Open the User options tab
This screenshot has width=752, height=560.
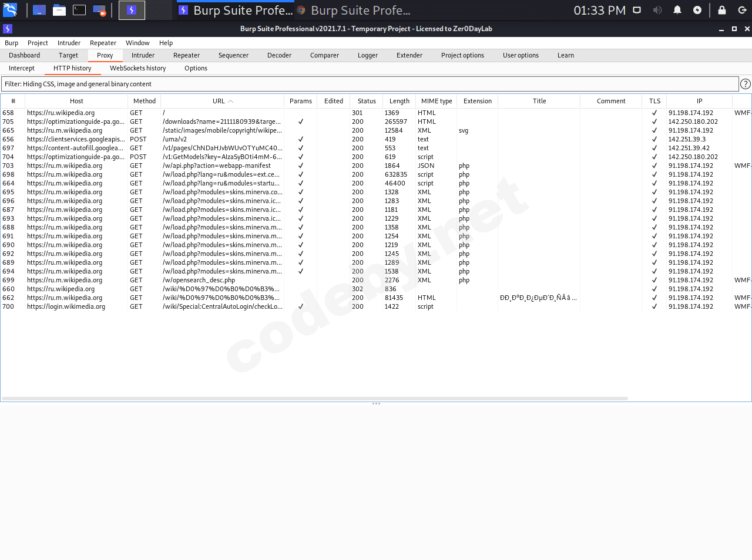pos(521,55)
